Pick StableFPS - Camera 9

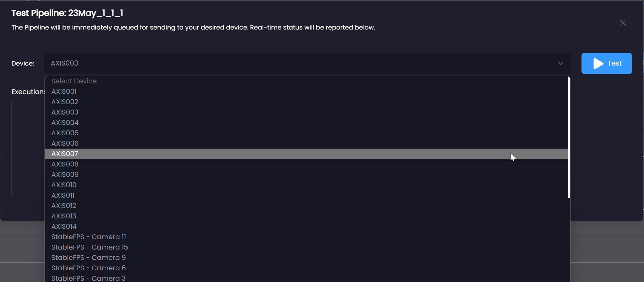click(306, 258)
